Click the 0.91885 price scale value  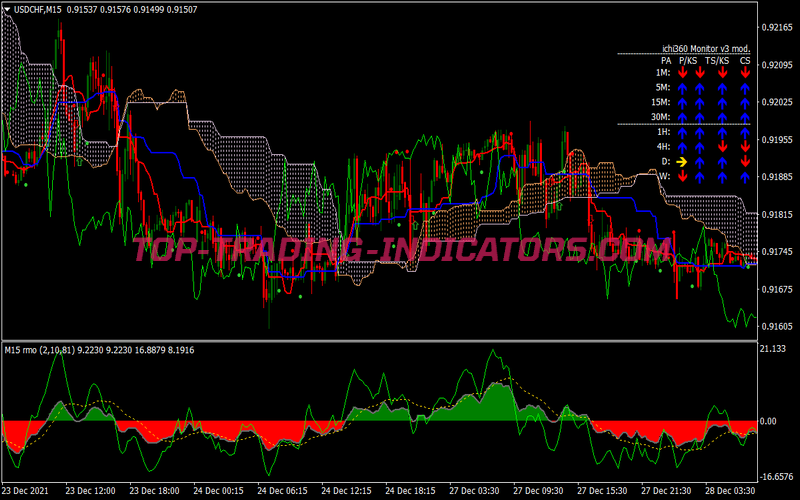click(x=777, y=177)
